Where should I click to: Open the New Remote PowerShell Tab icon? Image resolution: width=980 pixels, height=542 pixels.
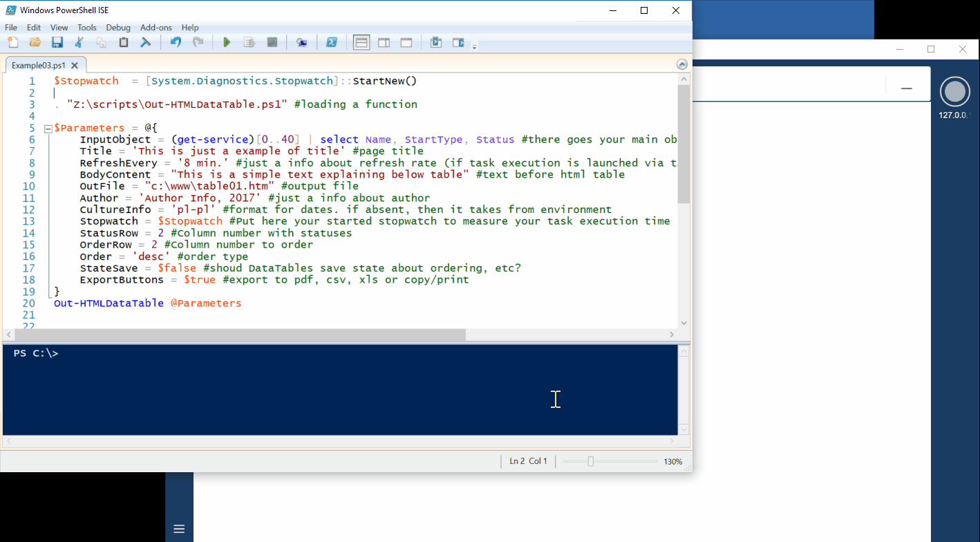(x=302, y=43)
